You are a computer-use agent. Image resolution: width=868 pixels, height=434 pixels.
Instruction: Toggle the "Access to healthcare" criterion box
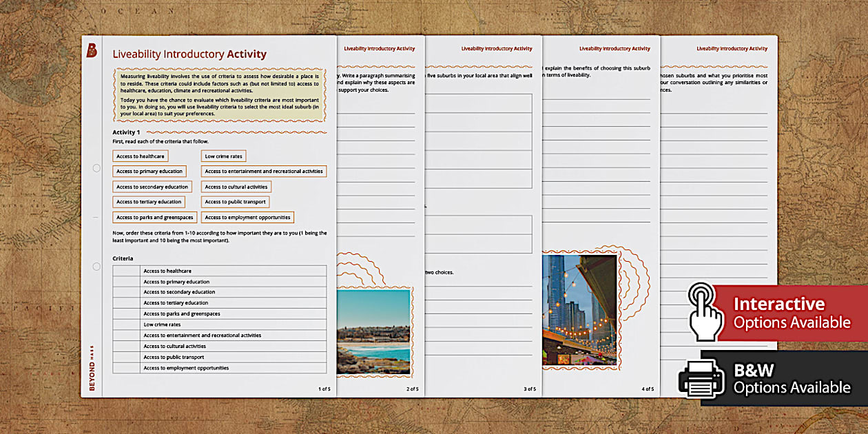point(141,156)
